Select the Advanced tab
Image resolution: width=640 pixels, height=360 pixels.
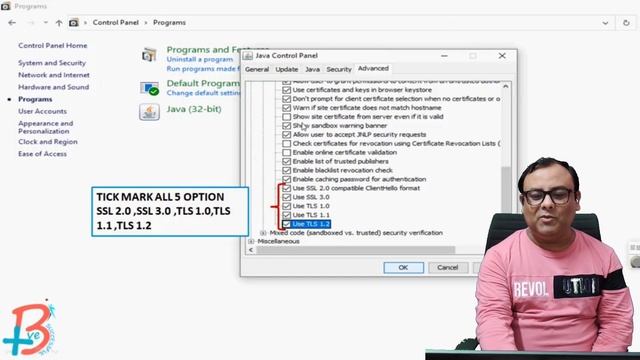tap(373, 69)
